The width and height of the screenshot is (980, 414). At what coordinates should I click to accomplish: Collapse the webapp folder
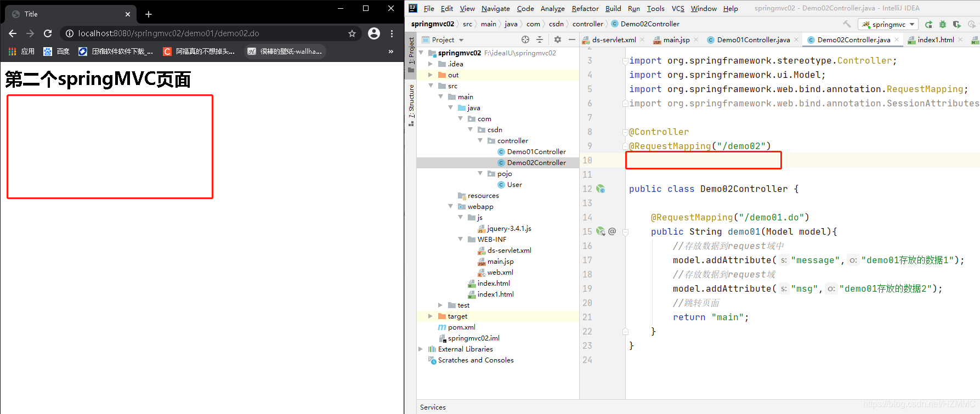coord(450,206)
